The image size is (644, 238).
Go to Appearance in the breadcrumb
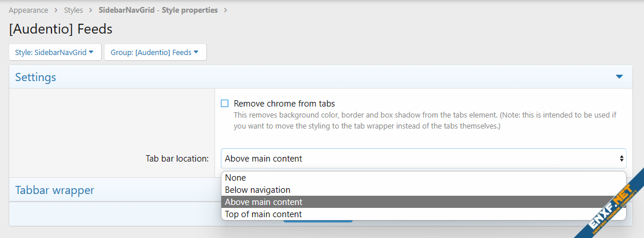point(28,10)
